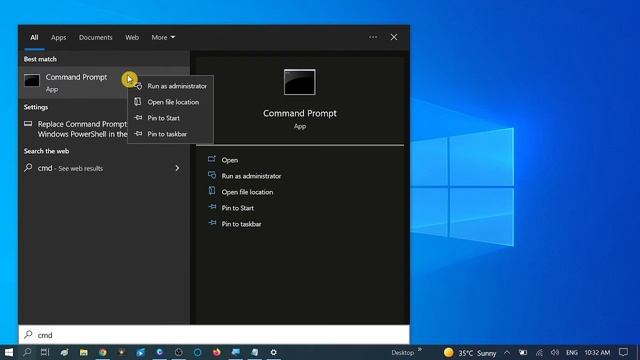The height and width of the screenshot is (360, 640).
Task: Open the network Wi-Fi tray icon
Action: tap(539, 353)
